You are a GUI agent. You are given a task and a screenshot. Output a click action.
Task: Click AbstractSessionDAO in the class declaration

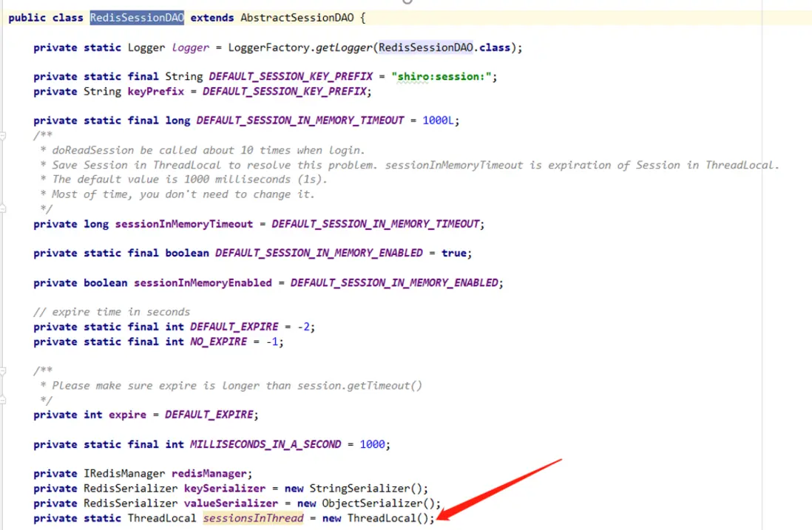coord(297,18)
